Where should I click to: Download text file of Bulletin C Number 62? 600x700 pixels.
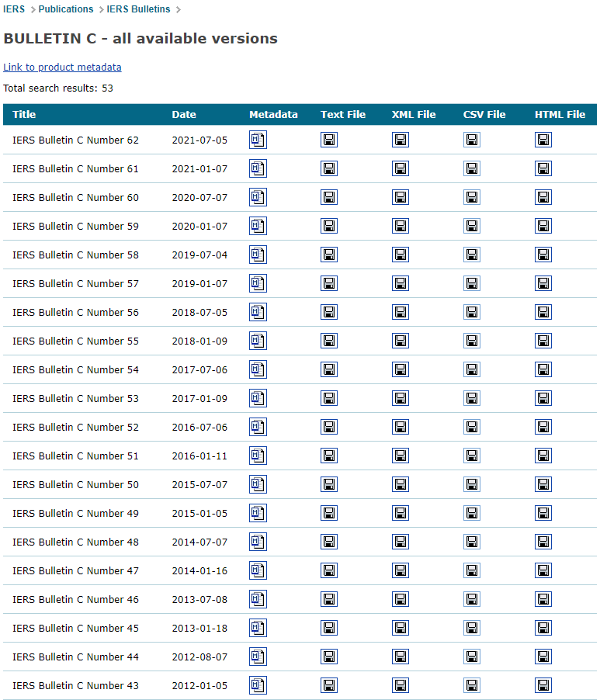(x=329, y=140)
